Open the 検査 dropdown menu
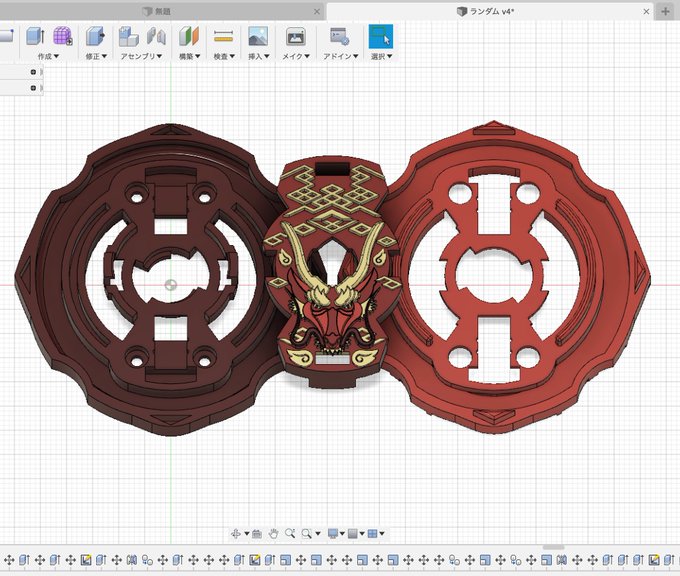680x576 pixels. tap(224, 56)
